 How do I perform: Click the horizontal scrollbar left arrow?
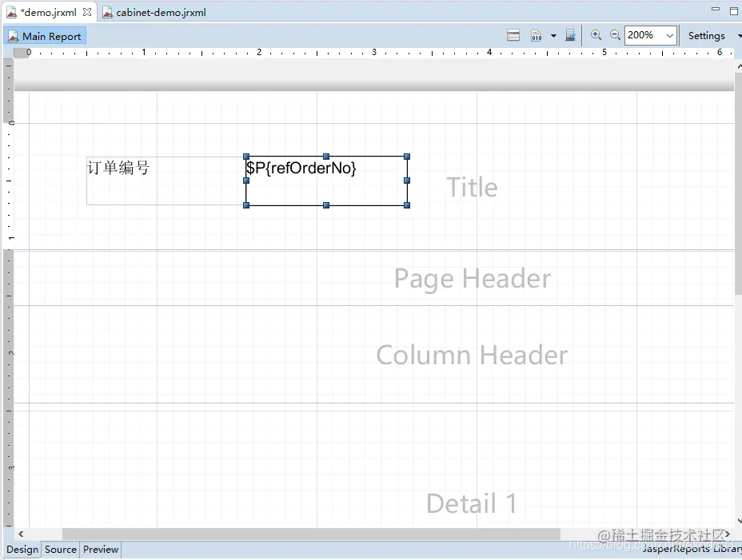click(x=21, y=534)
